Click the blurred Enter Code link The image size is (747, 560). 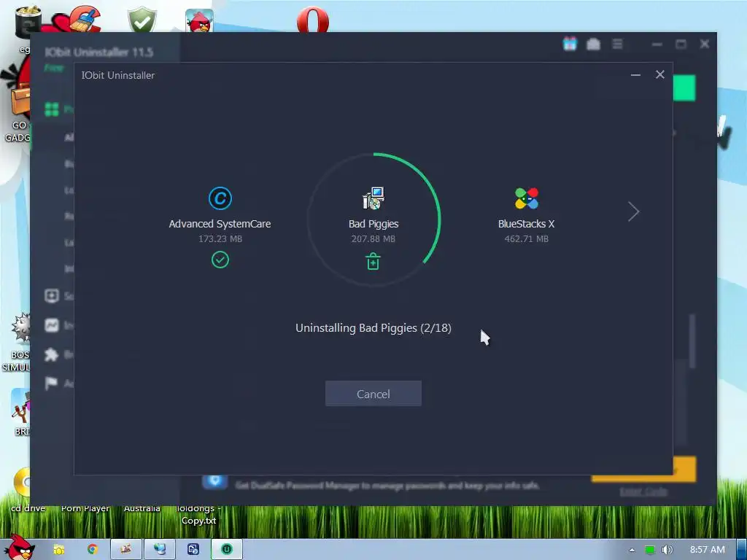pos(643,491)
